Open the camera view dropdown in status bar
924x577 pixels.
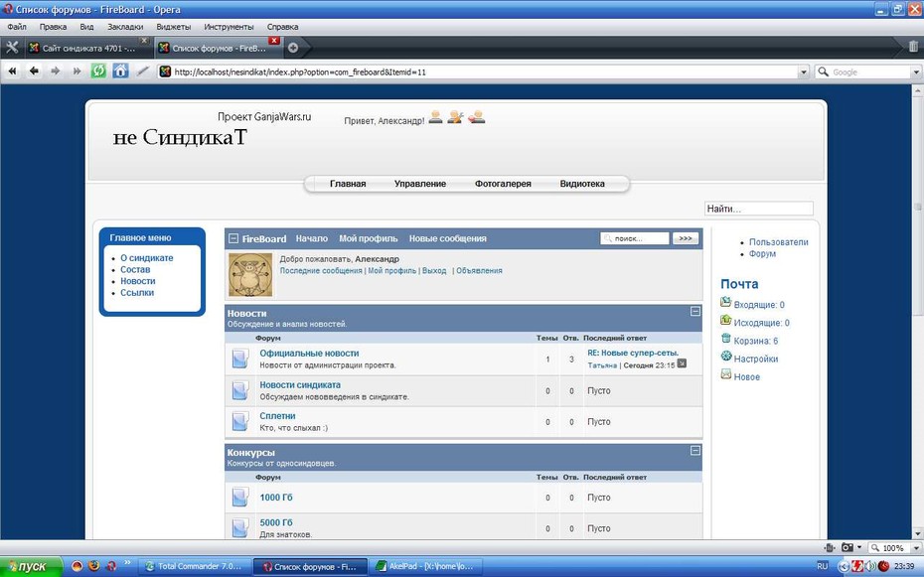pyautogui.click(x=859, y=547)
